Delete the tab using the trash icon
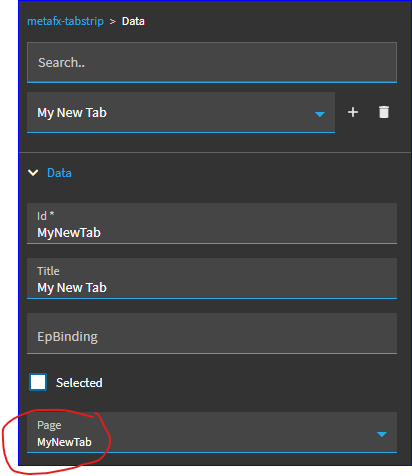 coord(384,112)
